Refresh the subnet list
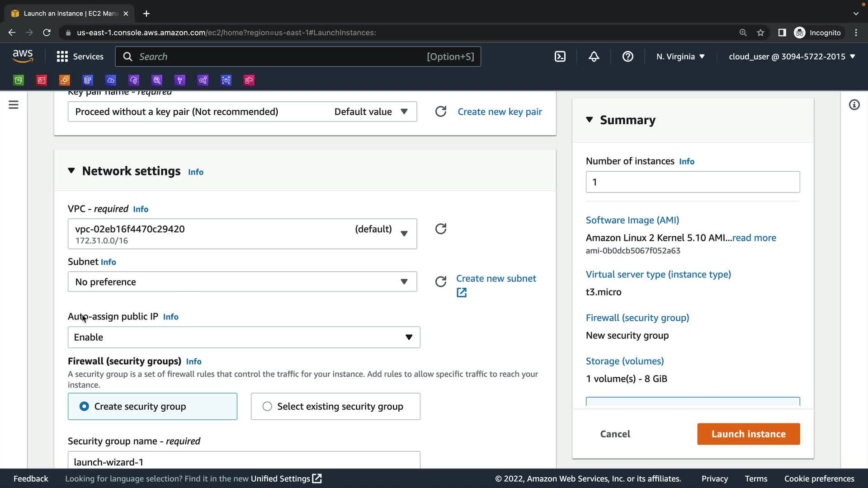 click(440, 282)
